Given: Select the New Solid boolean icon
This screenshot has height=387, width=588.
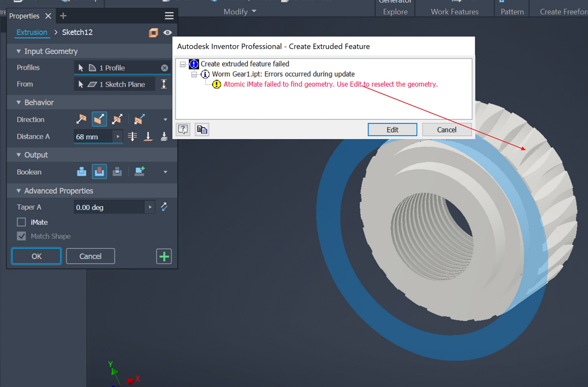Looking at the screenshot, I should pyautogui.click(x=140, y=172).
